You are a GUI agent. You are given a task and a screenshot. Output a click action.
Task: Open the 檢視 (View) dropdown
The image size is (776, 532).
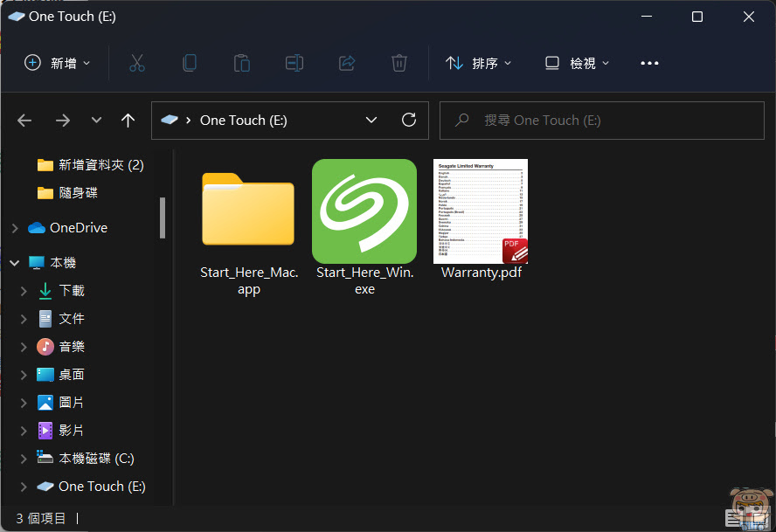[x=577, y=64]
